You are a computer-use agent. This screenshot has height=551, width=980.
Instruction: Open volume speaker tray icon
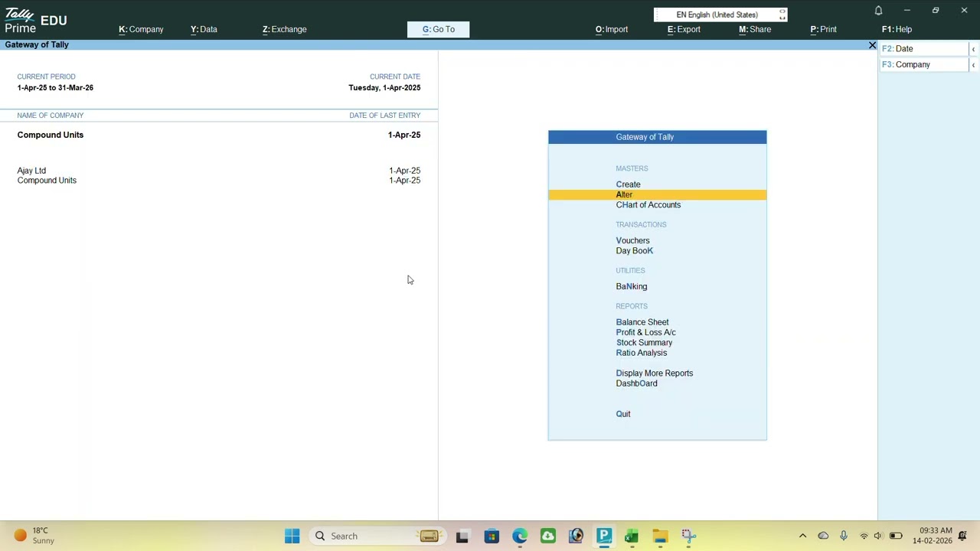[x=878, y=536]
